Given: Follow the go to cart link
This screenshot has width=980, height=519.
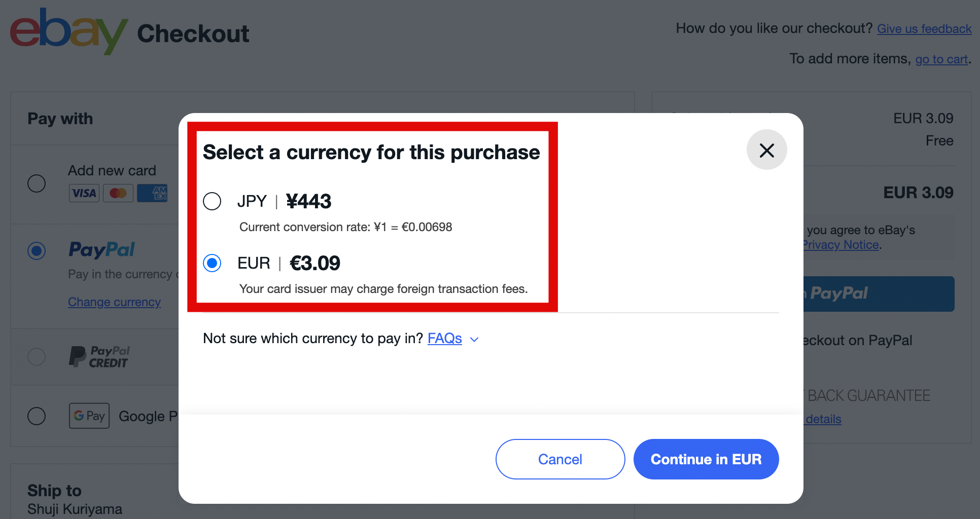Looking at the screenshot, I should (941, 59).
